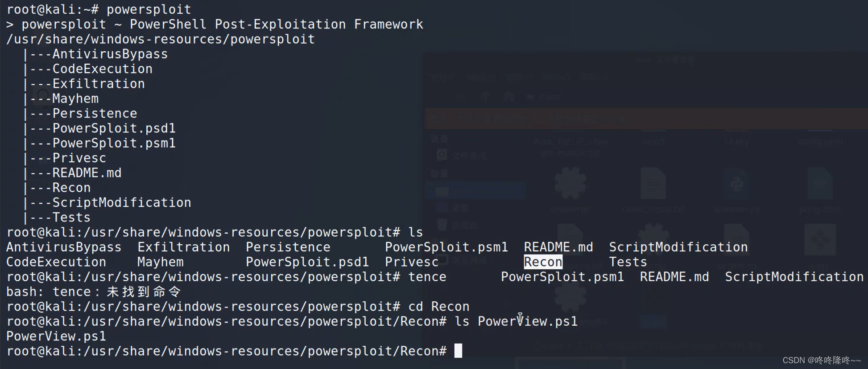Select the Tests row in the tree listing
868x369 pixels.
pyautogui.click(x=71, y=217)
